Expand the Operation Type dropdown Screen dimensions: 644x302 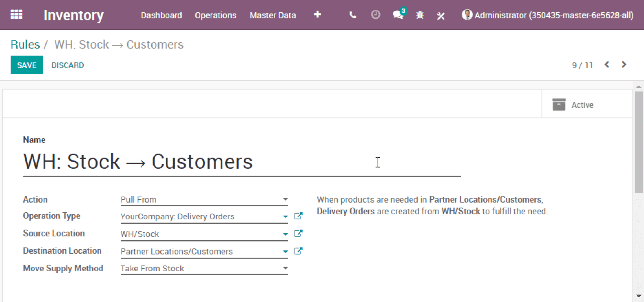285,217
